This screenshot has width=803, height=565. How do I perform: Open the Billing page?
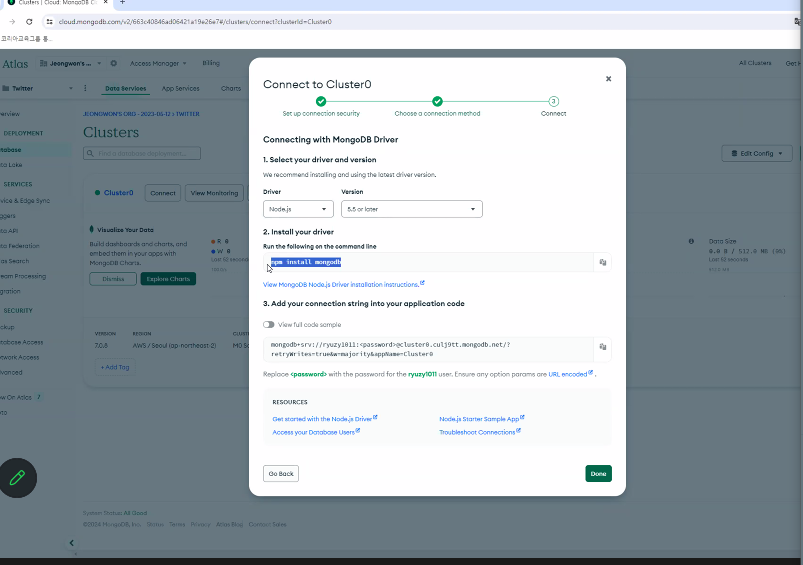tap(211, 63)
